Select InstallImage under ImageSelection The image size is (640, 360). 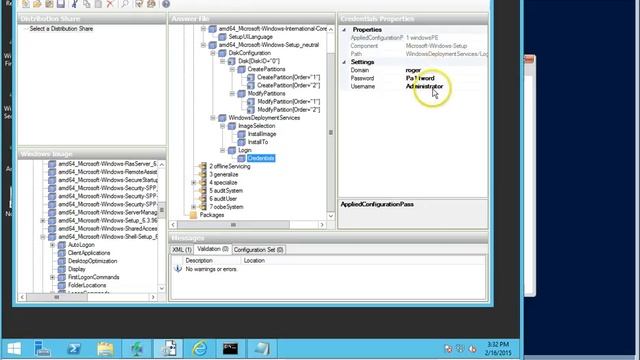(x=262, y=134)
